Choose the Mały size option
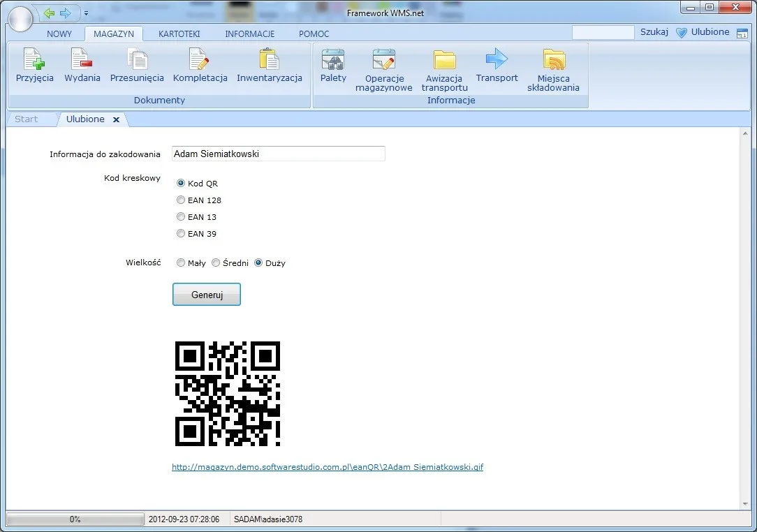Screen dimensions: 757x532 (181, 263)
